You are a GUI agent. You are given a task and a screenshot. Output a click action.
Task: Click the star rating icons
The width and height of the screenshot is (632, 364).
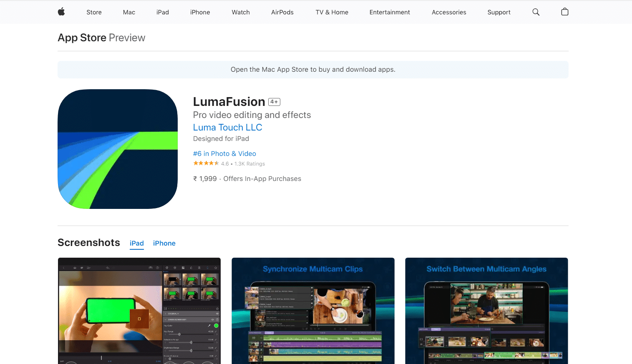[206, 163]
